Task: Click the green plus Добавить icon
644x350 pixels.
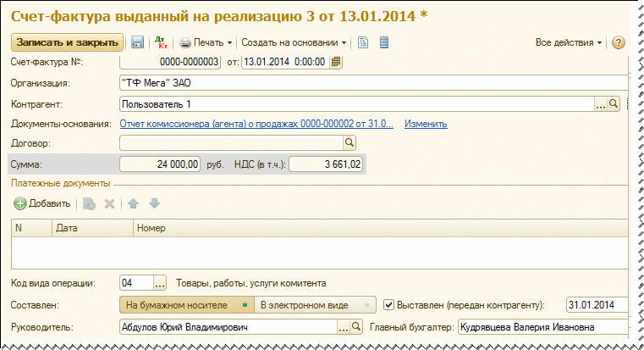Action: pyautogui.click(x=19, y=203)
